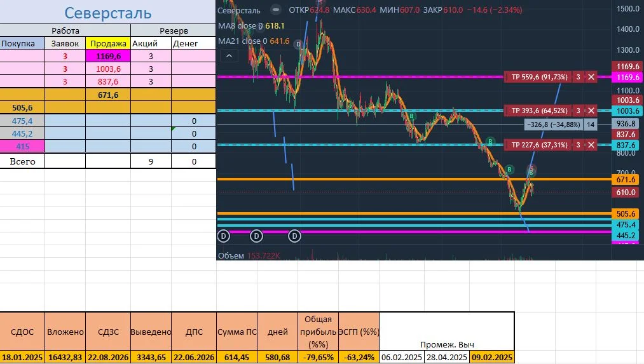
Task: Select the Заявок column header
Action: click(65, 43)
